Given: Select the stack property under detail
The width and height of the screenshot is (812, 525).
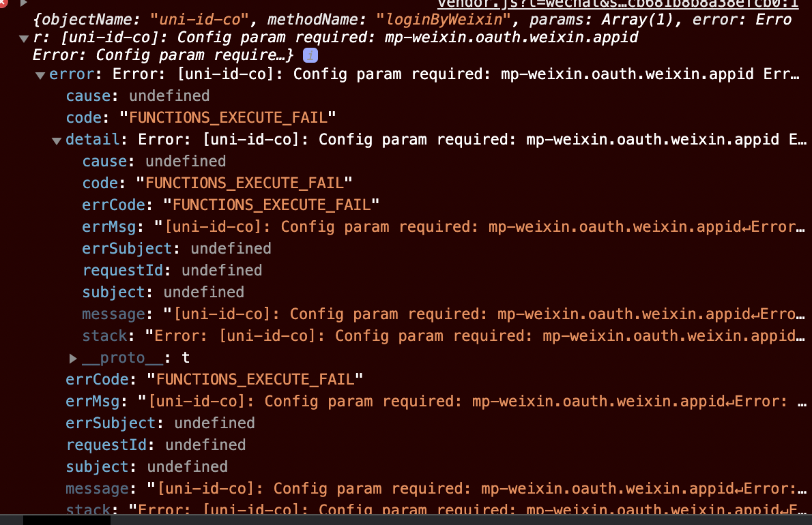Looking at the screenshot, I should [104, 335].
